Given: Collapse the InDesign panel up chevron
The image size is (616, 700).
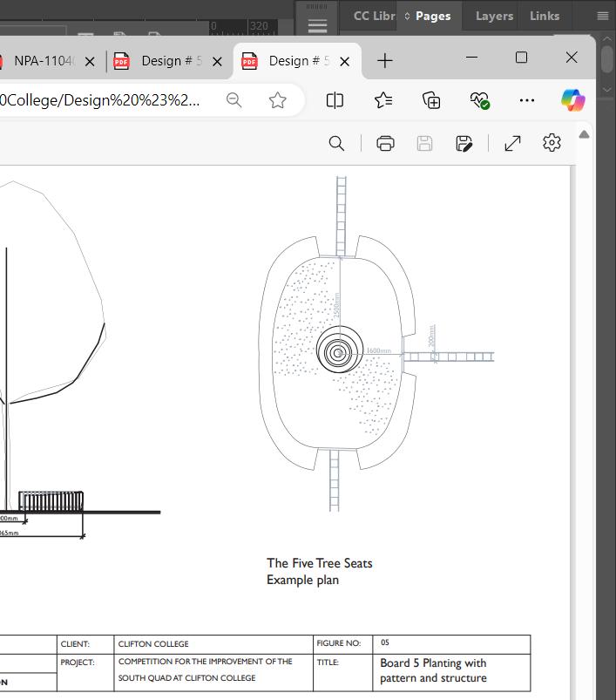Looking at the screenshot, I should pyautogui.click(x=607, y=39).
